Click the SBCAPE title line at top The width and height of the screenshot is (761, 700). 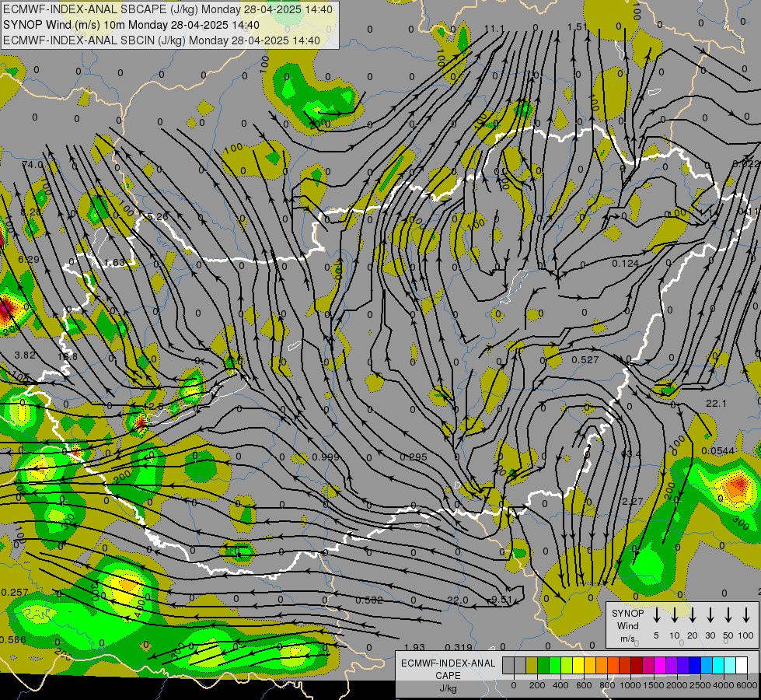(x=168, y=9)
